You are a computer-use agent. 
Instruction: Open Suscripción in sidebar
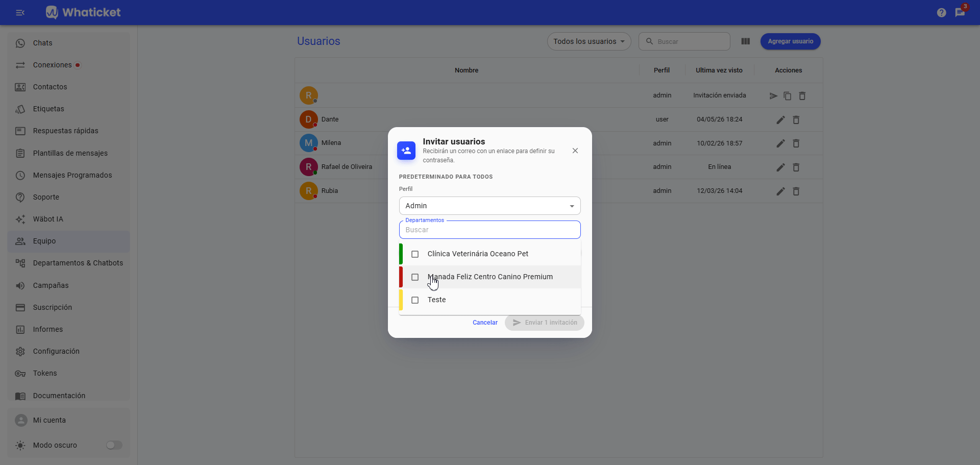click(x=68, y=307)
